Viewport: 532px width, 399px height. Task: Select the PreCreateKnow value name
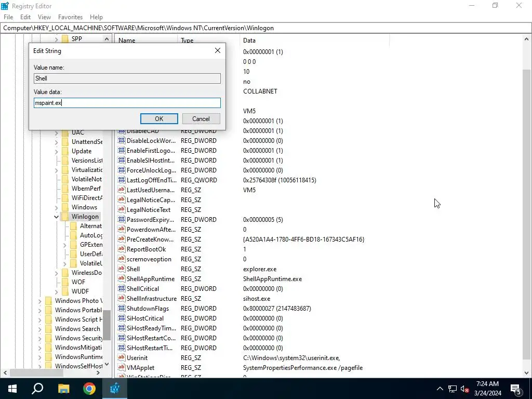pos(150,239)
